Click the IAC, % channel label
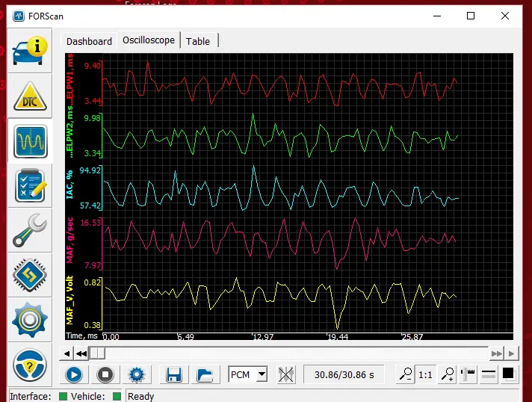532x402 pixels. (69, 185)
